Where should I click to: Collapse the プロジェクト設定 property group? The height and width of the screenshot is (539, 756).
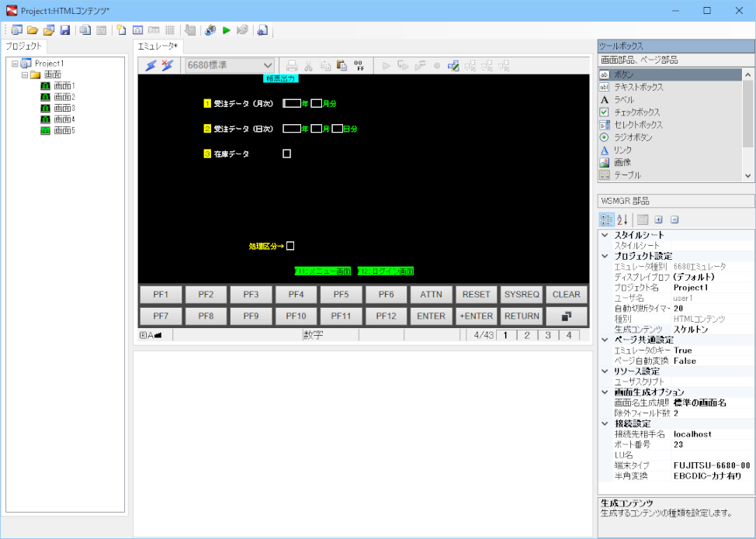605,256
